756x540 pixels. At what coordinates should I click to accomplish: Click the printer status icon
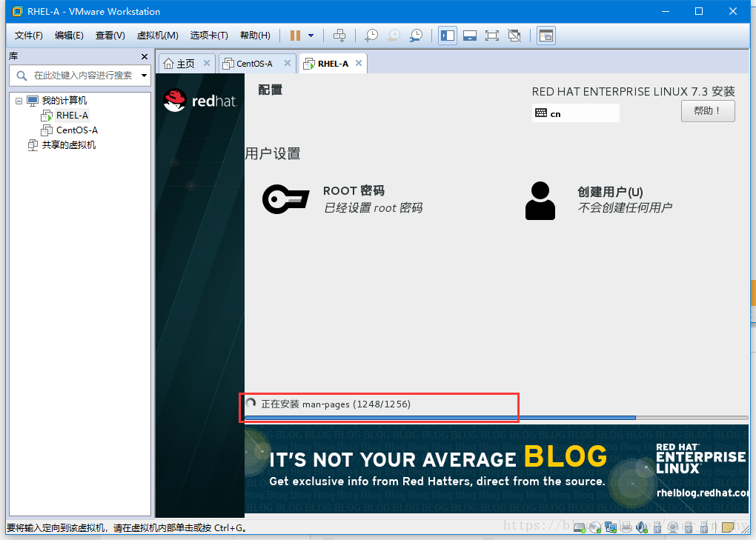pos(626,527)
